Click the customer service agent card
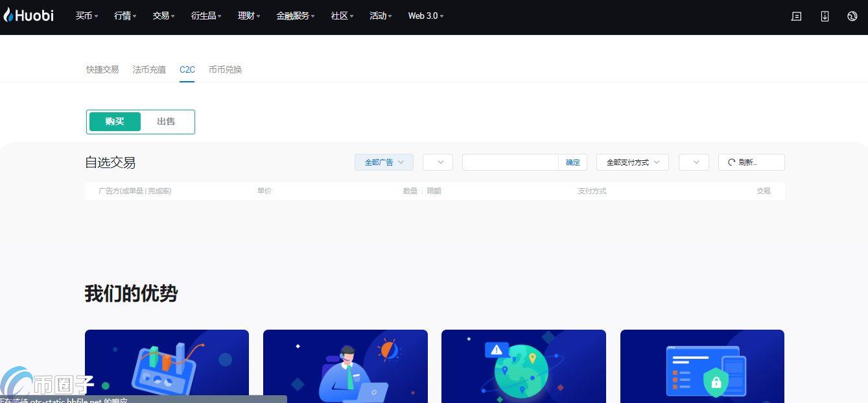The height and width of the screenshot is (403, 868). coord(345,366)
